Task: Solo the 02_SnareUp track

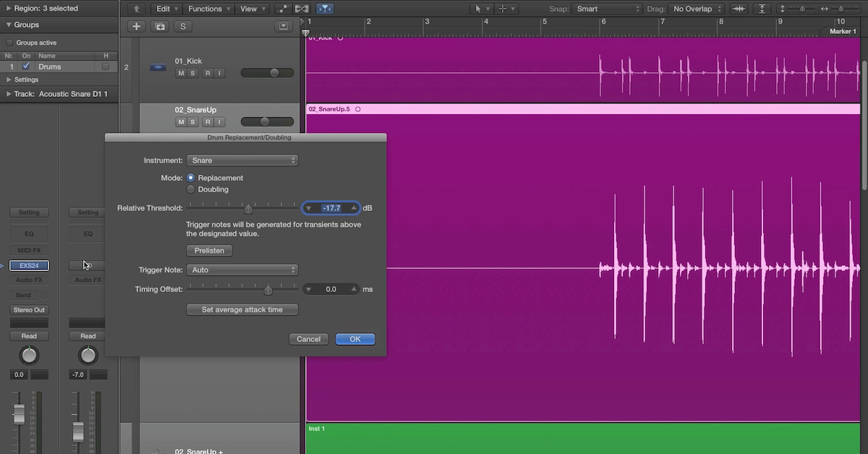Action: point(192,122)
